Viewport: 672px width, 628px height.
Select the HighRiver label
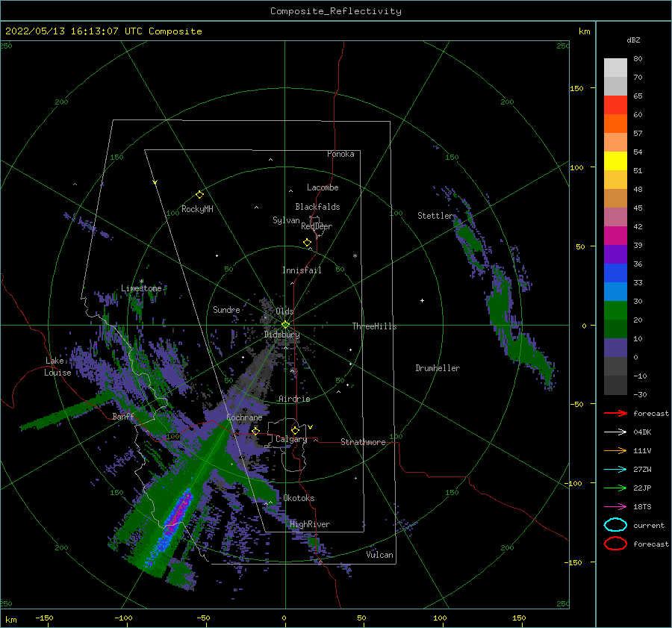310,524
